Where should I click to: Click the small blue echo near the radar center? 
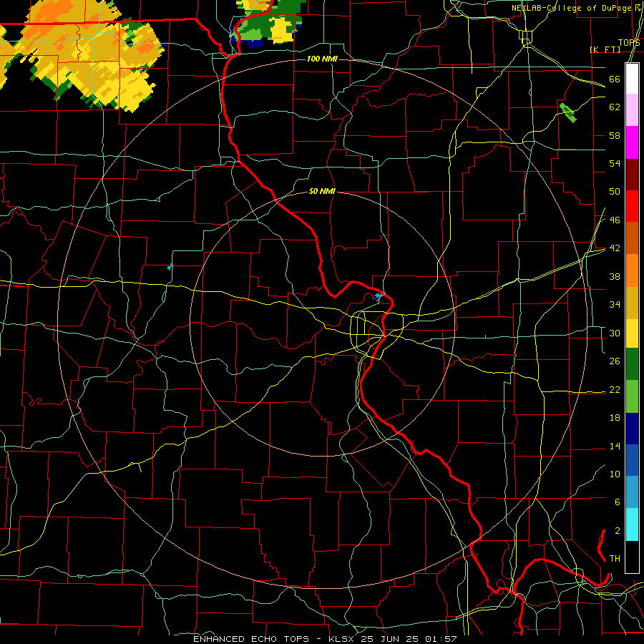click(x=378, y=296)
